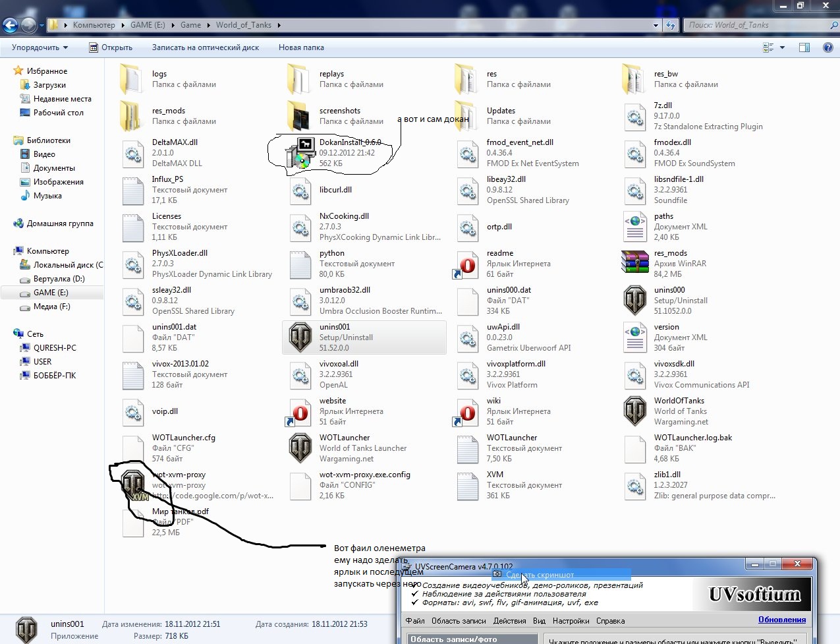Select the readme Opera shortcut icon
This screenshot has width=840, height=644.
tap(467, 264)
